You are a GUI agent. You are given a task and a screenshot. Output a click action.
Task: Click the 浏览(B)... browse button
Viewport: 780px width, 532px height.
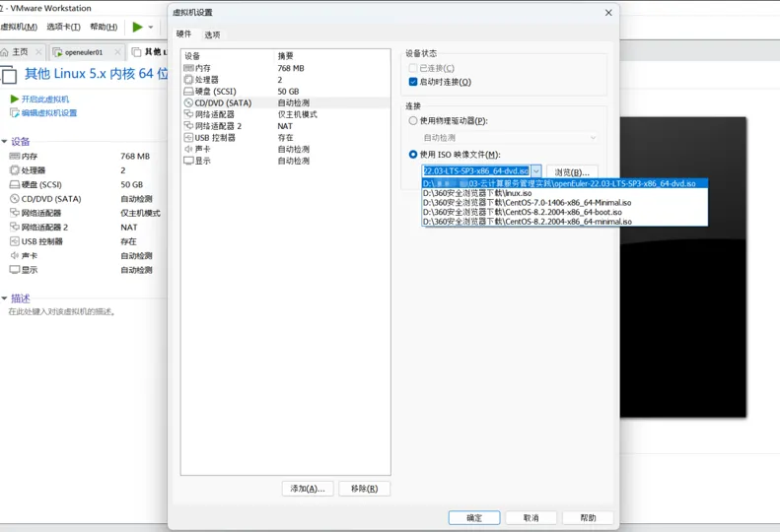[x=572, y=172]
